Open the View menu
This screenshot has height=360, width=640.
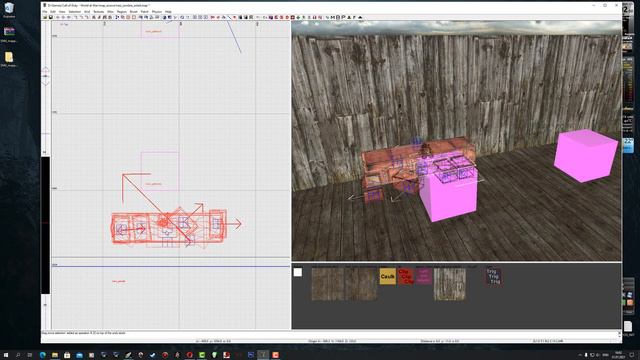coord(62,12)
